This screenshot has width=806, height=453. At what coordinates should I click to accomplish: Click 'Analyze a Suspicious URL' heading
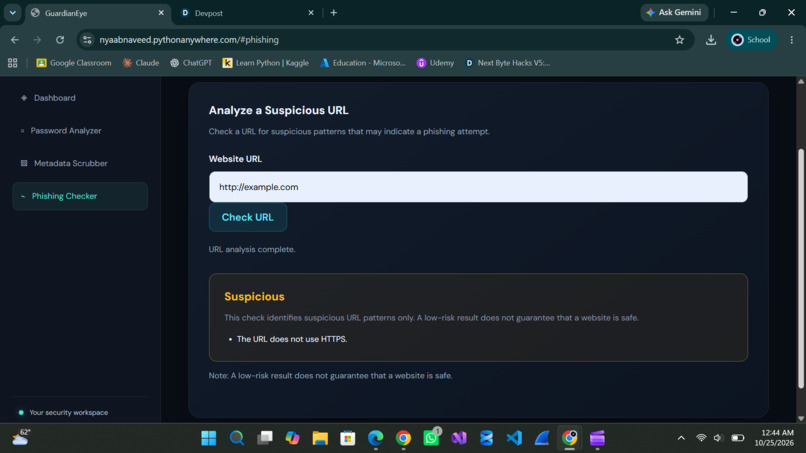[x=278, y=110]
